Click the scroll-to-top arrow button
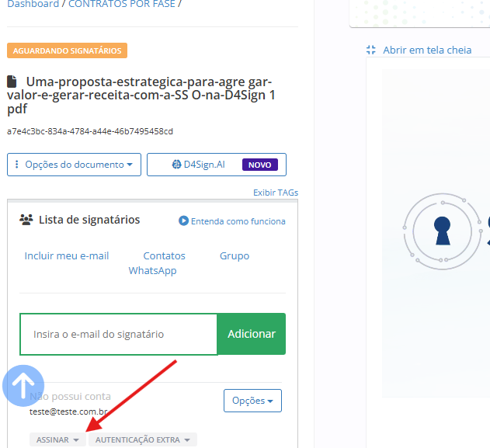Image resolution: width=490 pixels, height=448 pixels. (x=23, y=386)
